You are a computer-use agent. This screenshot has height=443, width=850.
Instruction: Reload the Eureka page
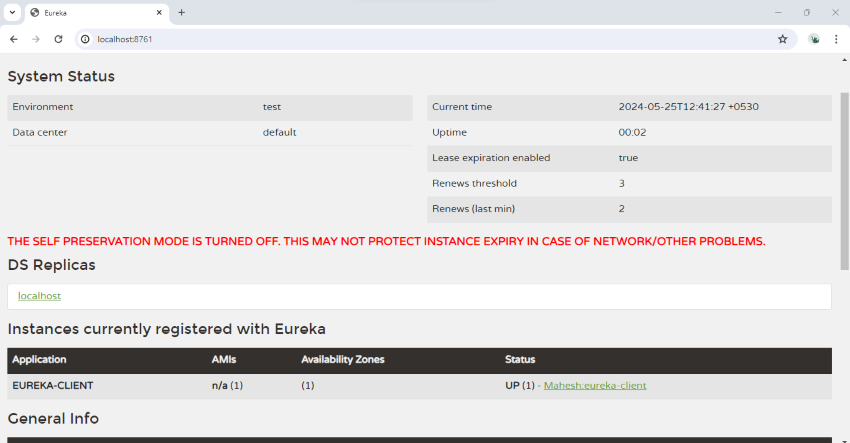click(59, 39)
